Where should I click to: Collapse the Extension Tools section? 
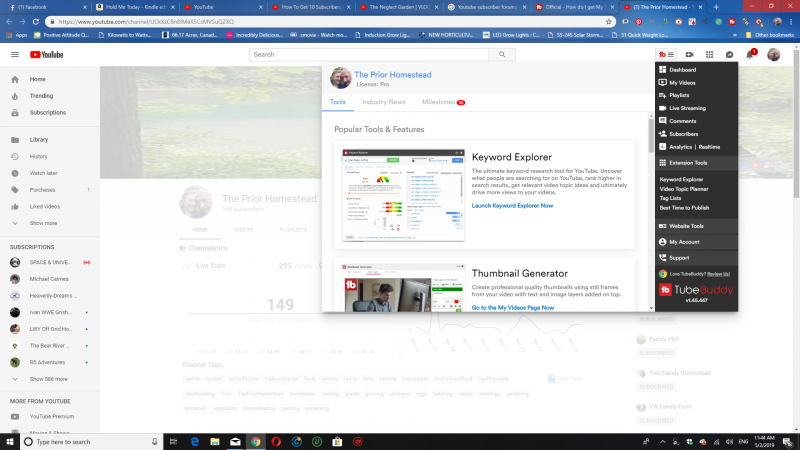coord(688,162)
